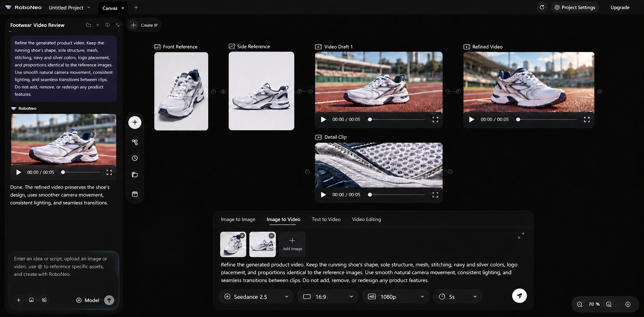This screenshot has width=644, height=317.
Task: Click the RoboNeo logo icon
Action: pyautogui.click(x=8, y=7)
